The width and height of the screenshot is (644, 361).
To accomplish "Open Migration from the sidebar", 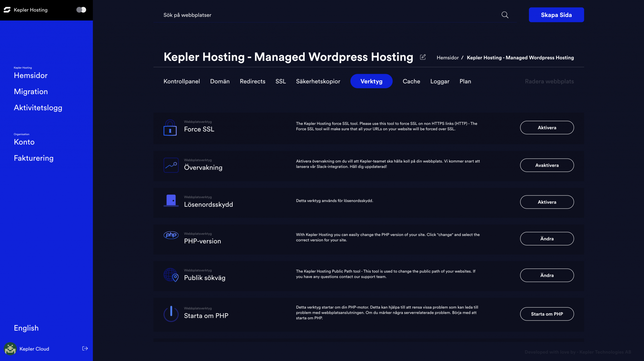I will tap(31, 91).
